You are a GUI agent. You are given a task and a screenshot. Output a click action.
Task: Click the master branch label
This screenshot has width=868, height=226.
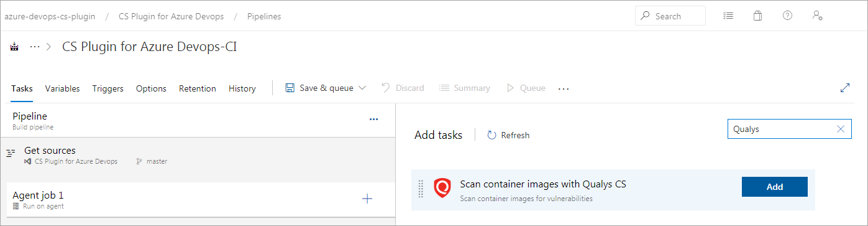[157, 162]
